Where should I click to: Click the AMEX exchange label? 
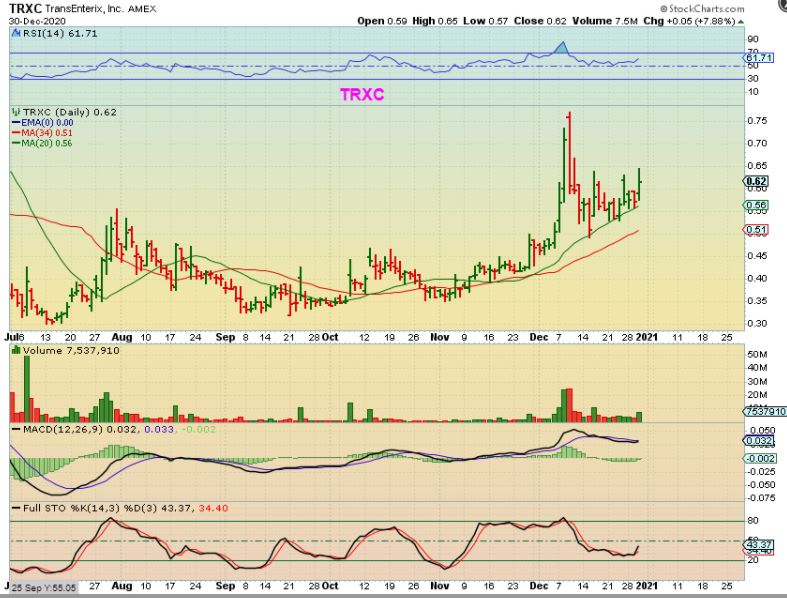tap(142, 9)
